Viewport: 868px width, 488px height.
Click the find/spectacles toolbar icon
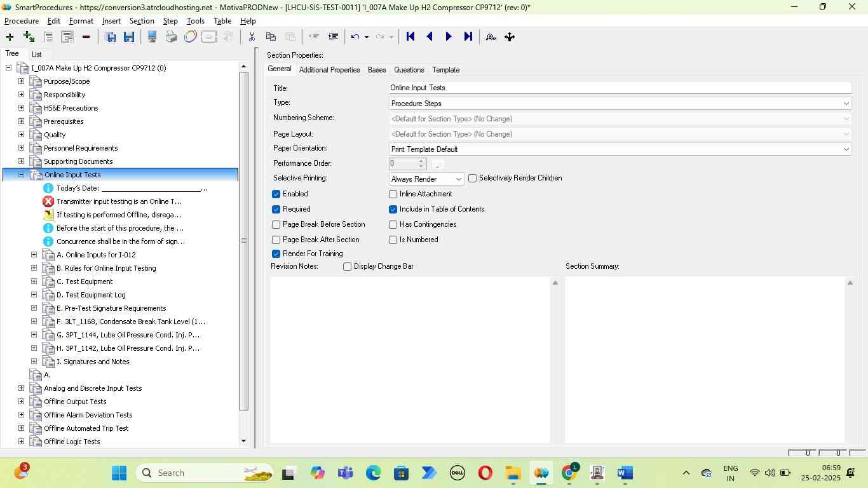(491, 37)
